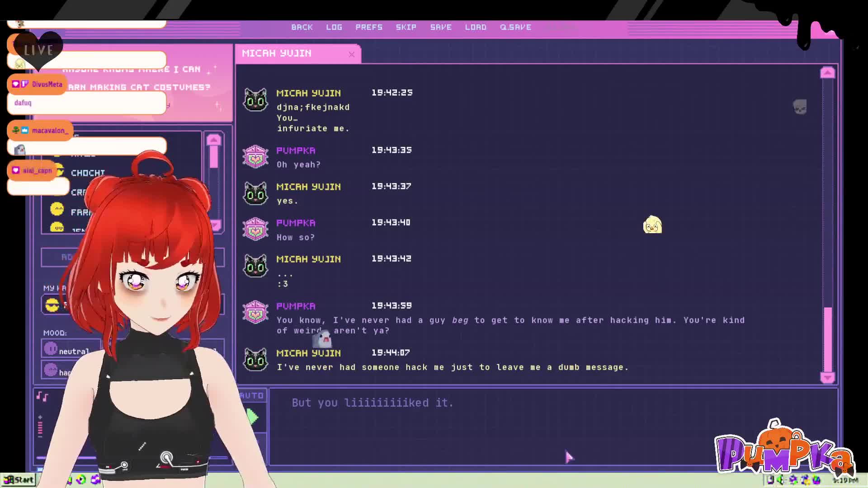The image size is (868, 488).
Task: Select CHOCHI in the contact list
Action: (x=88, y=173)
